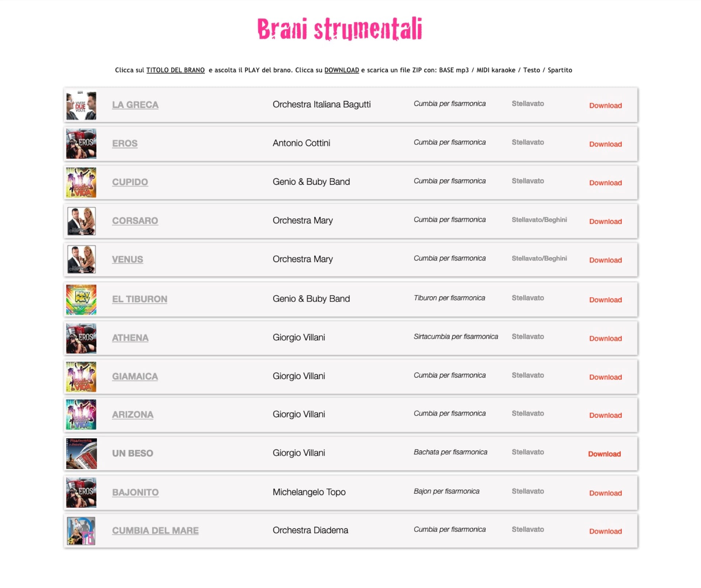
Task: Play the GIAMAICA song title
Action: [135, 377]
